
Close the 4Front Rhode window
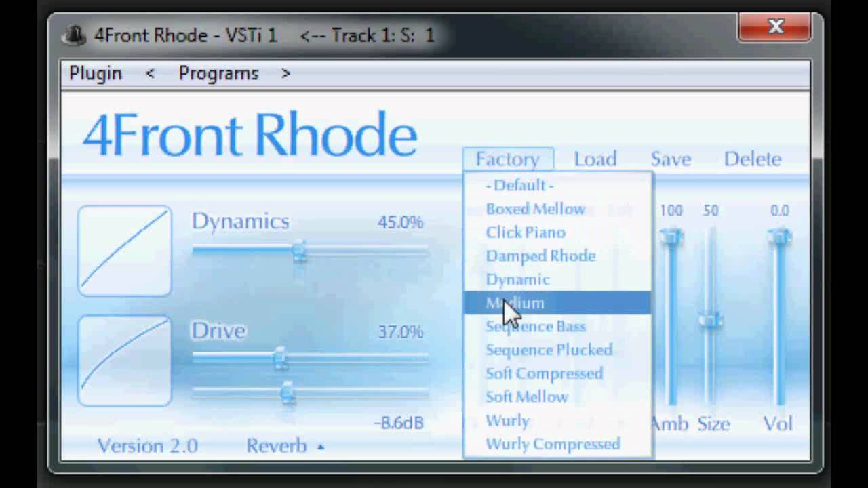pos(776,27)
